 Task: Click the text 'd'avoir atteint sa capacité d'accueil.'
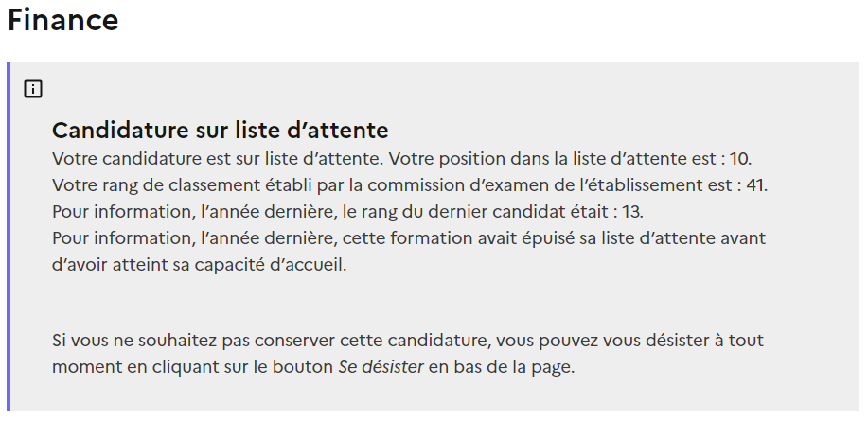(x=200, y=263)
